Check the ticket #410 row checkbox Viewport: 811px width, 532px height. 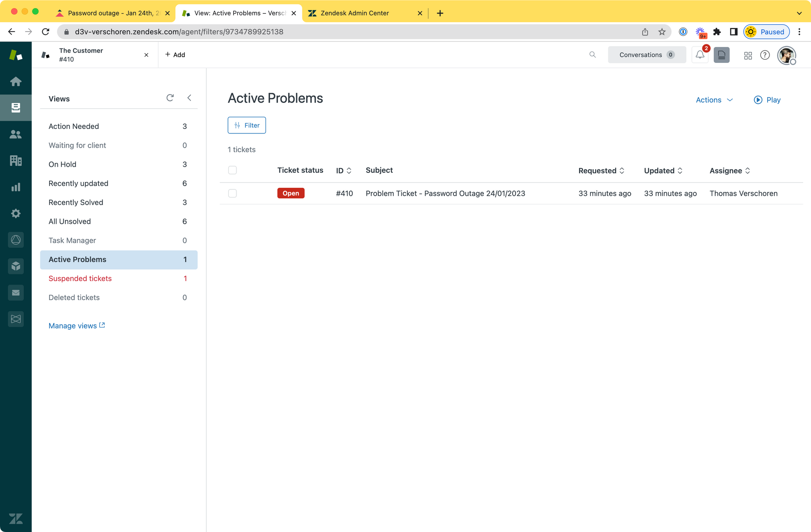click(232, 193)
